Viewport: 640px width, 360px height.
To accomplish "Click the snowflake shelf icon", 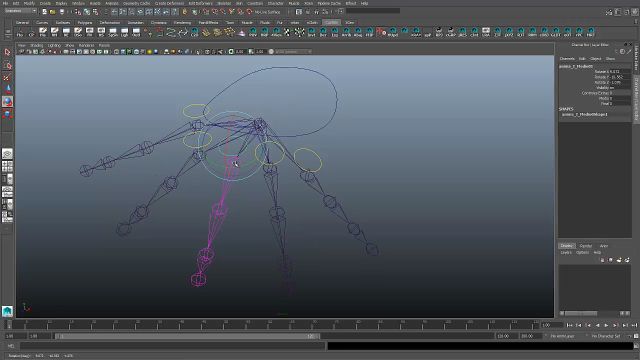I will click(x=300, y=32).
